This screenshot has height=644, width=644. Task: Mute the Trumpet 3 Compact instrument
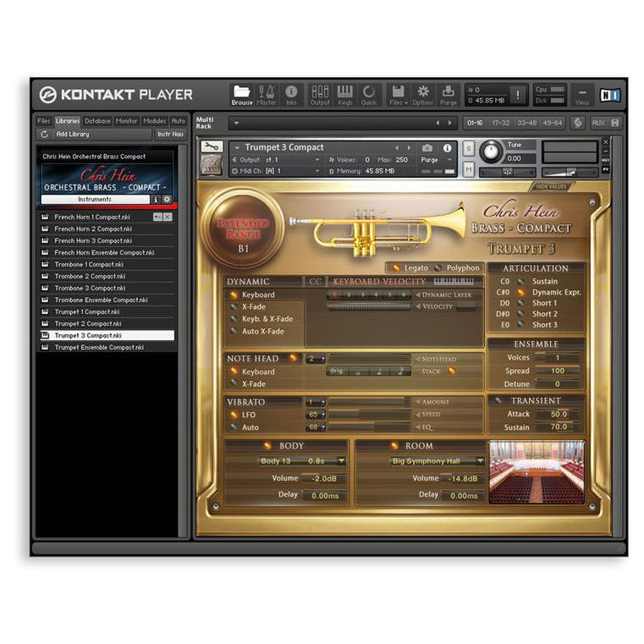click(x=469, y=169)
